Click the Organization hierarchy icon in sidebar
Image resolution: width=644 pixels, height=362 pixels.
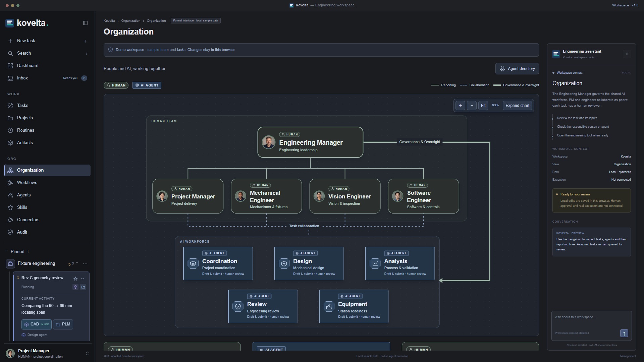point(10,170)
